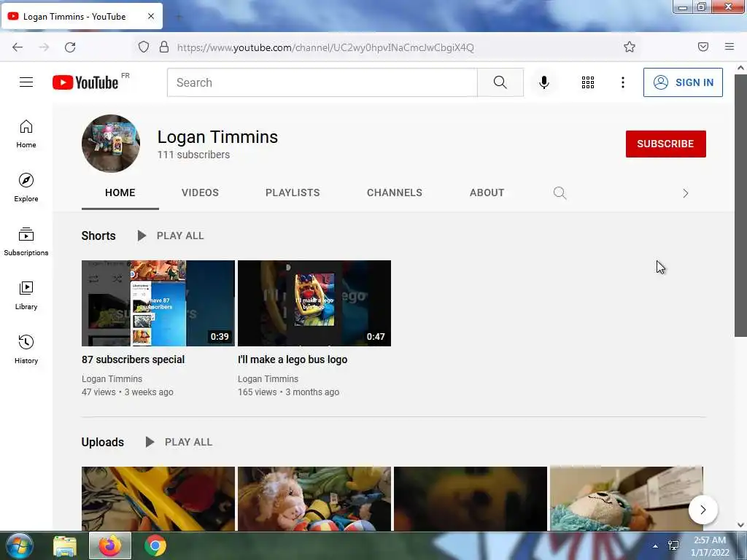Play all Shorts

(x=171, y=236)
